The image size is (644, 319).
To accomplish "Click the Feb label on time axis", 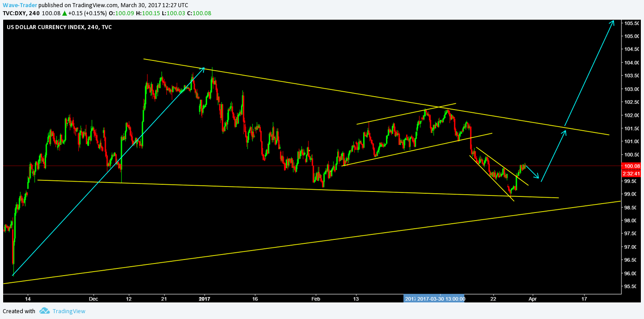I will [316, 299].
